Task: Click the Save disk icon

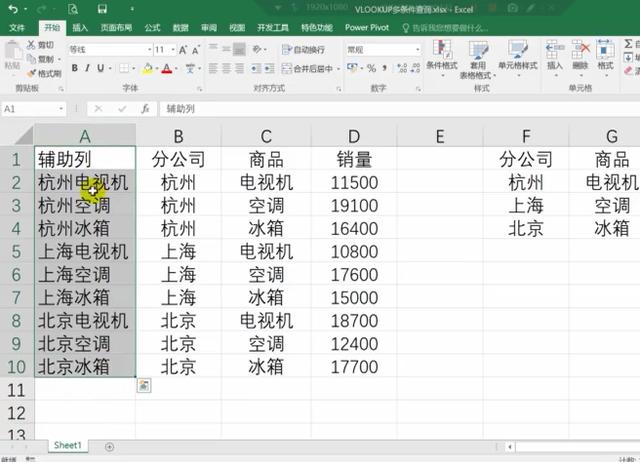Action: tap(102, 9)
